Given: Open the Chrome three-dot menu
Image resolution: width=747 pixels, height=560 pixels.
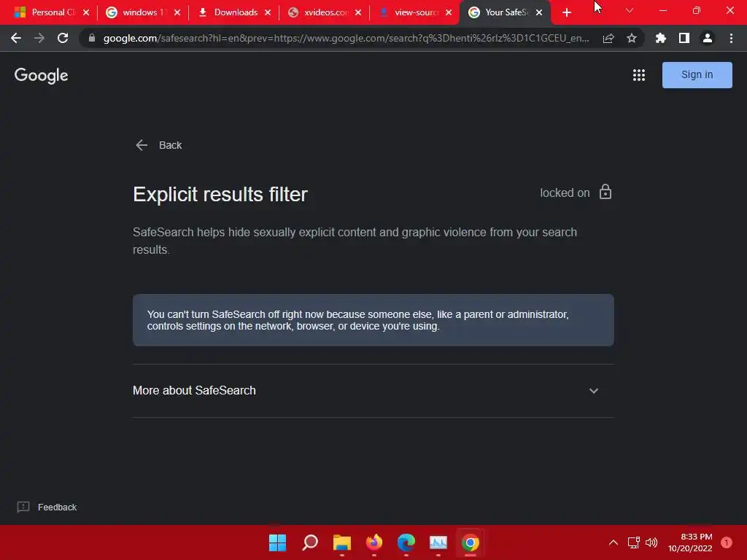Looking at the screenshot, I should point(731,38).
